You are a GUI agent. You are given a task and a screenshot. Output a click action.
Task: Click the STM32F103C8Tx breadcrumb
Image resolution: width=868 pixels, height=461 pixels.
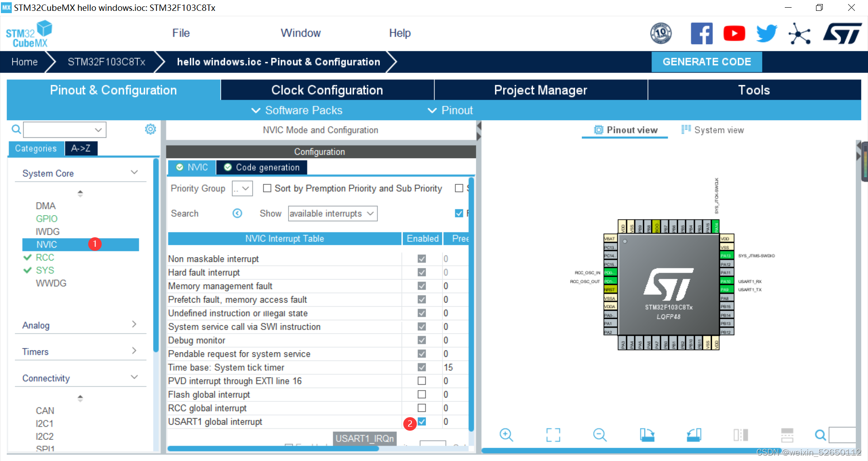[107, 62]
